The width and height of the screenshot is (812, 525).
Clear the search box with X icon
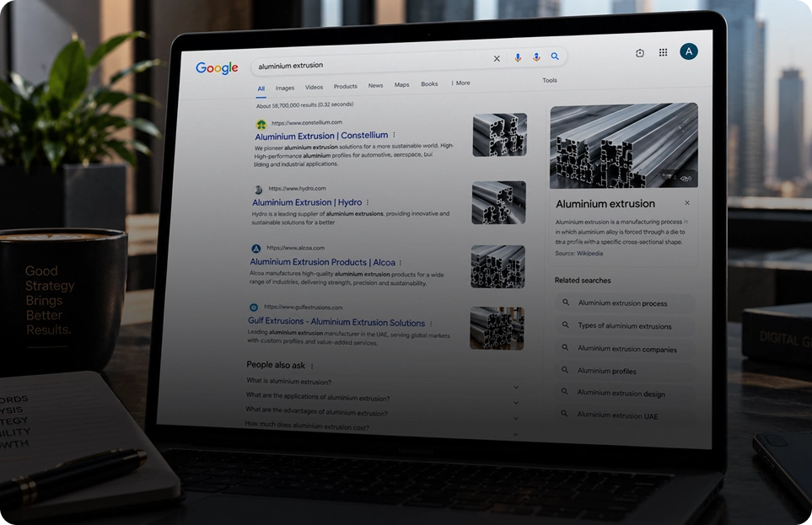pyautogui.click(x=497, y=58)
